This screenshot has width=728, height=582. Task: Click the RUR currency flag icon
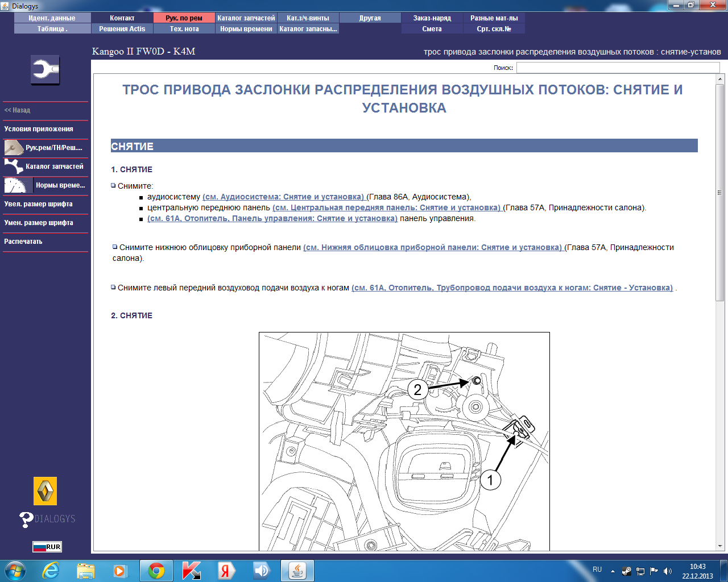(47, 547)
